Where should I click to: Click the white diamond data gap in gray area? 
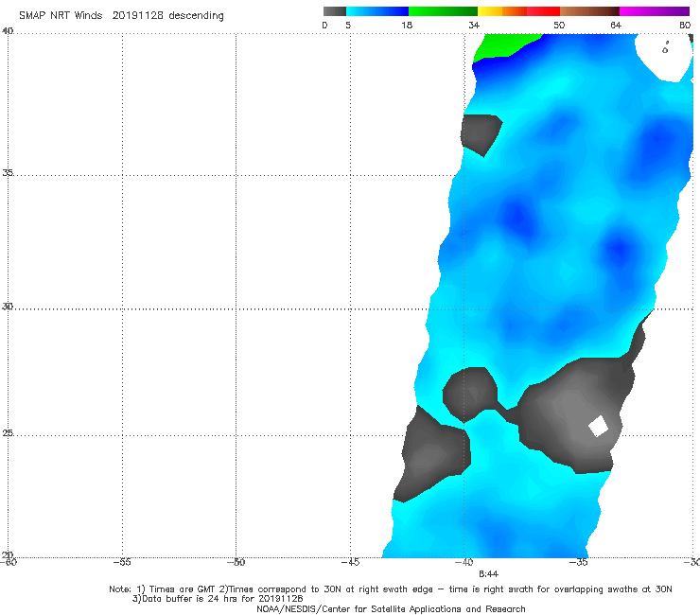click(x=598, y=426)
